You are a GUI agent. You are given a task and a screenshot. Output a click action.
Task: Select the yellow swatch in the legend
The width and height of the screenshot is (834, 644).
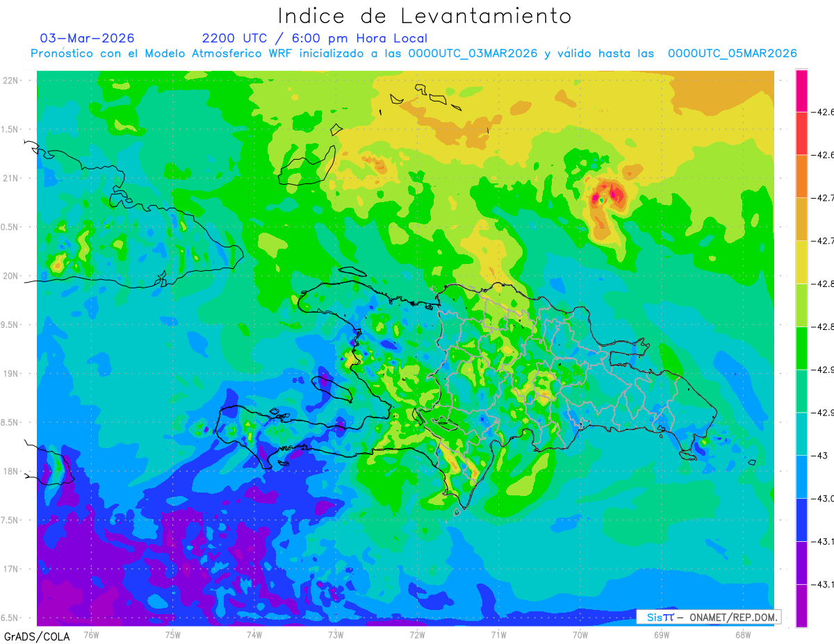[801, 262]
